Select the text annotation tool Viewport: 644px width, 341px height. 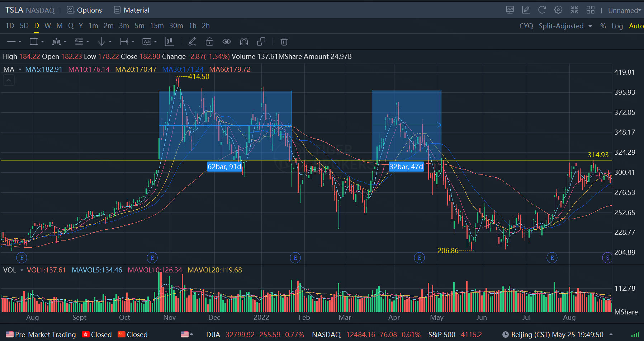pyautogui.click(x=147, y=42)
